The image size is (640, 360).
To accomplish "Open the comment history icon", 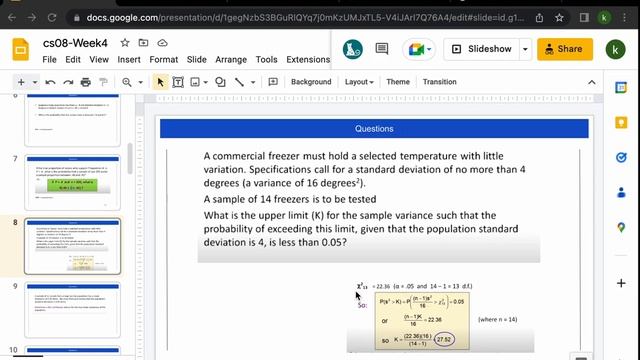I will 382,49.
